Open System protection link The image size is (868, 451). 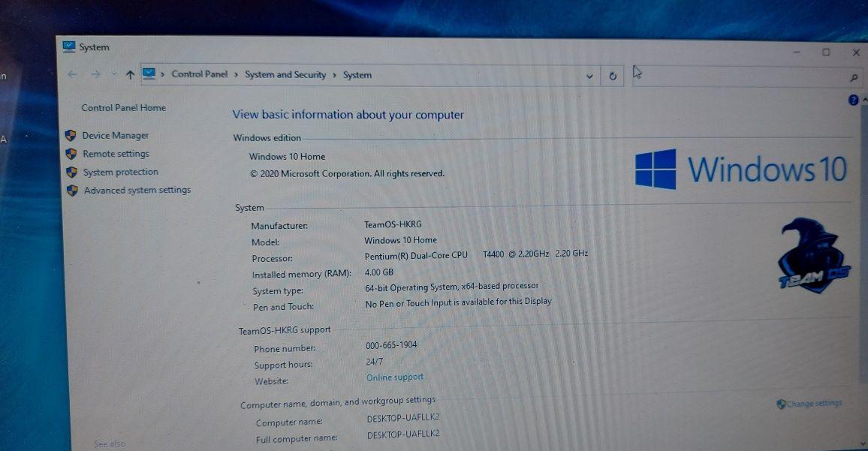pos(121,172)
